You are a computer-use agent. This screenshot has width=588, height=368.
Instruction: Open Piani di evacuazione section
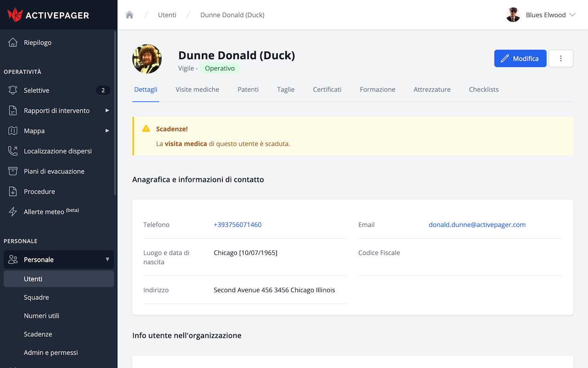pyautogui.click(x=54, y=171)
